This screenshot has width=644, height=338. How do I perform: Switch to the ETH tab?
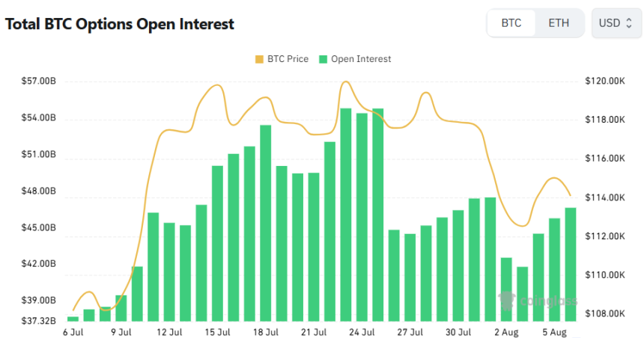pos(559,22)
